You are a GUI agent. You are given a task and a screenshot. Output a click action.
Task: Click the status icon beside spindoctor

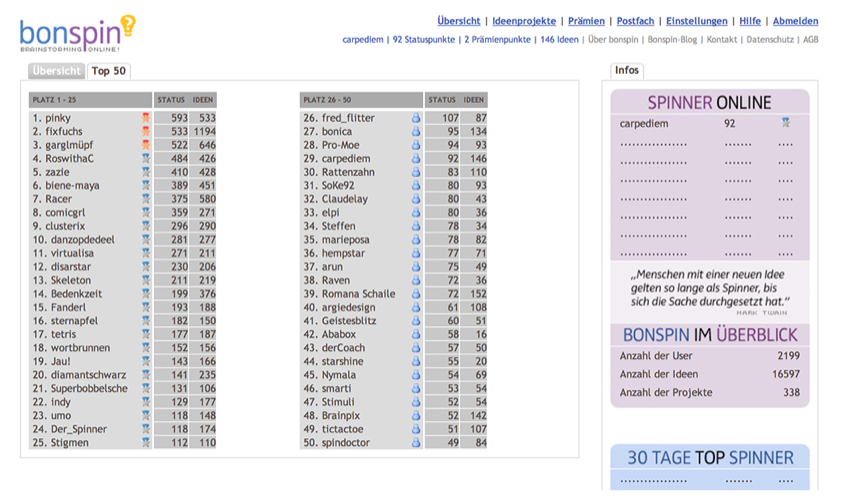click(x=416, y=443)
